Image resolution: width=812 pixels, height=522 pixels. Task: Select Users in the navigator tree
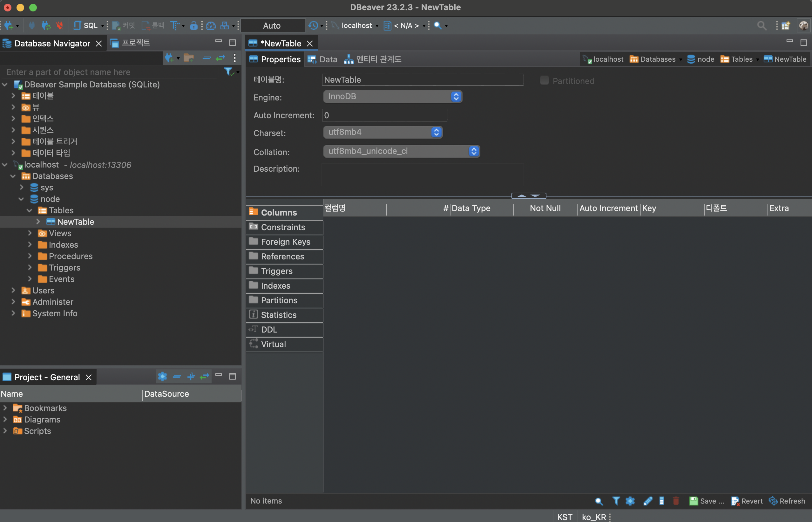(43, 291)
